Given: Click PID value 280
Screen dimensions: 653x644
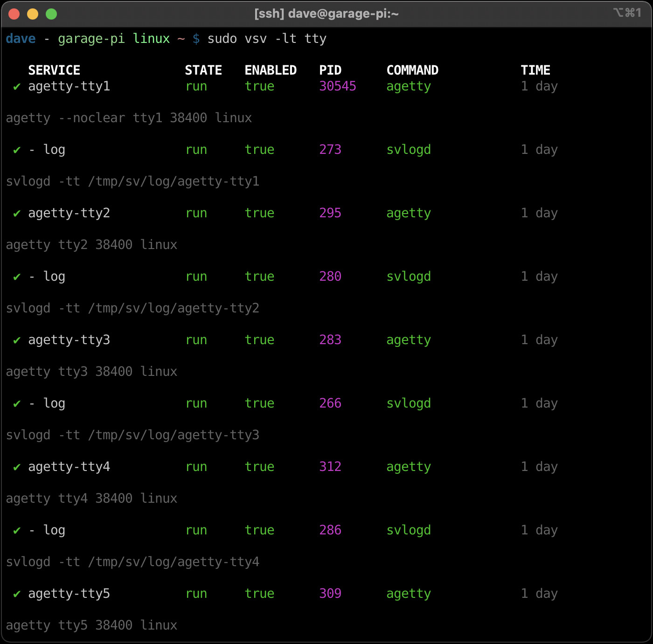Looking at the screenshot, I should [330, 277].
